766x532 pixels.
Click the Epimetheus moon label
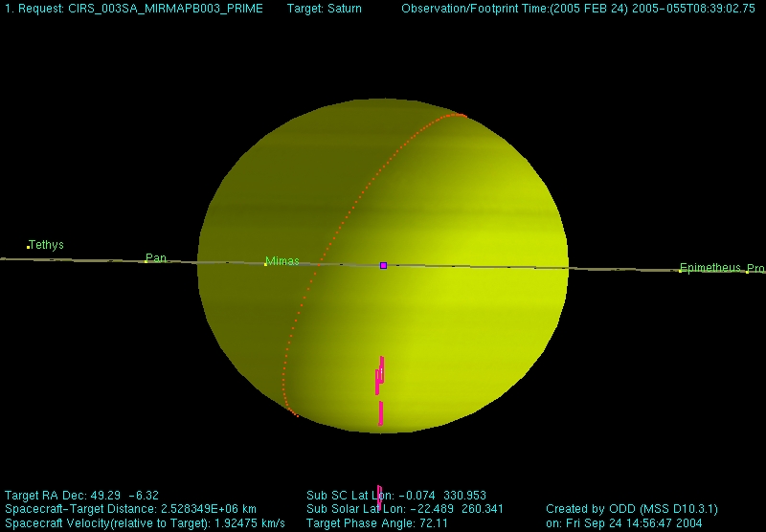[x=710, y=268]
